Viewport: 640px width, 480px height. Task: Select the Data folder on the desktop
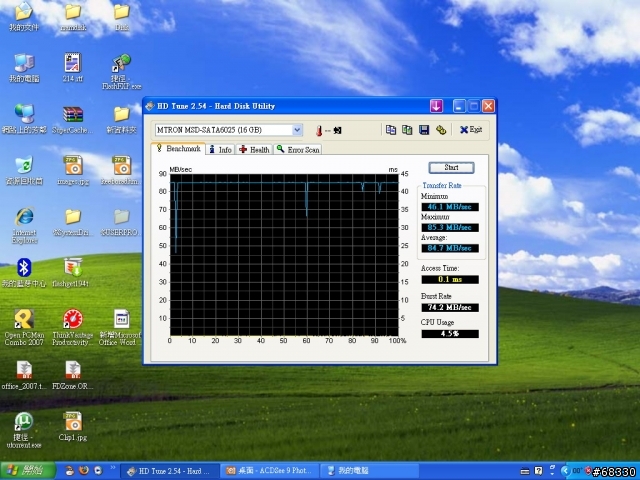click(122, 17)
